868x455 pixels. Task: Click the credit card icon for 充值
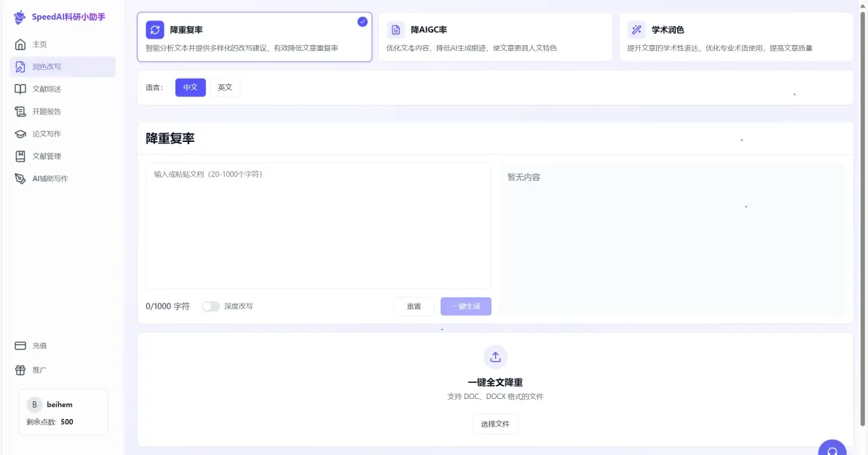[20, 345]
